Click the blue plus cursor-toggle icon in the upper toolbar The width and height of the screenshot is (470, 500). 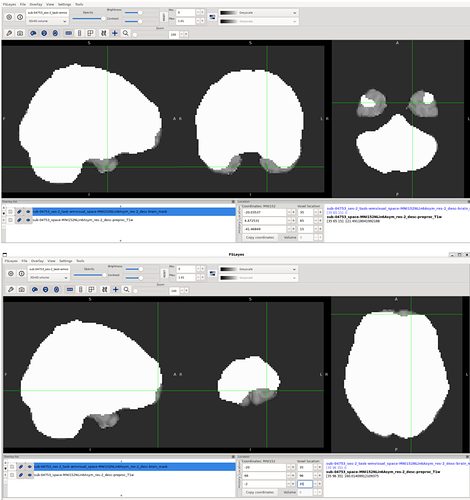[x=115, y=33]
